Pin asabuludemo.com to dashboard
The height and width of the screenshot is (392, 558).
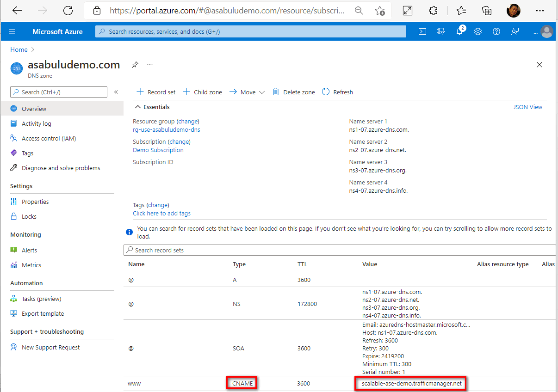click(135, 65)
